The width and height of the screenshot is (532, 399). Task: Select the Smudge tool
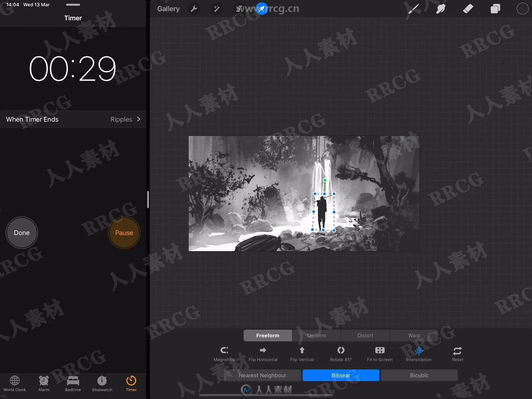pos(441,9)
